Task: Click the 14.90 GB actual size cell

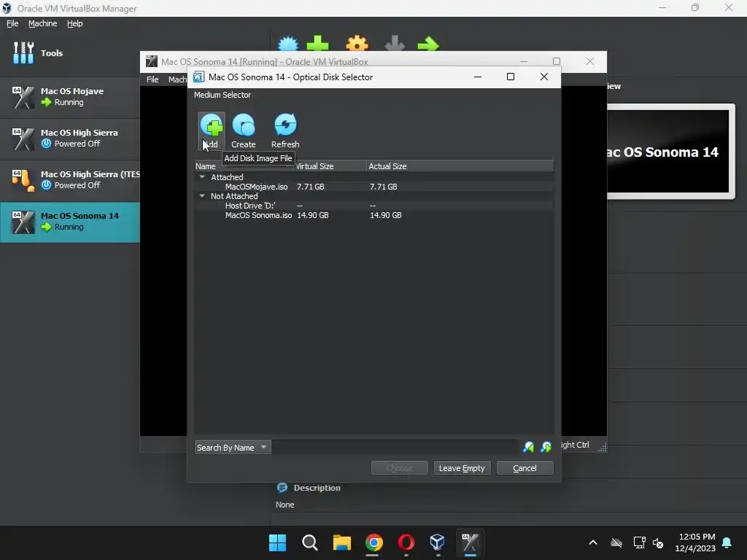Action: point(385,215)
